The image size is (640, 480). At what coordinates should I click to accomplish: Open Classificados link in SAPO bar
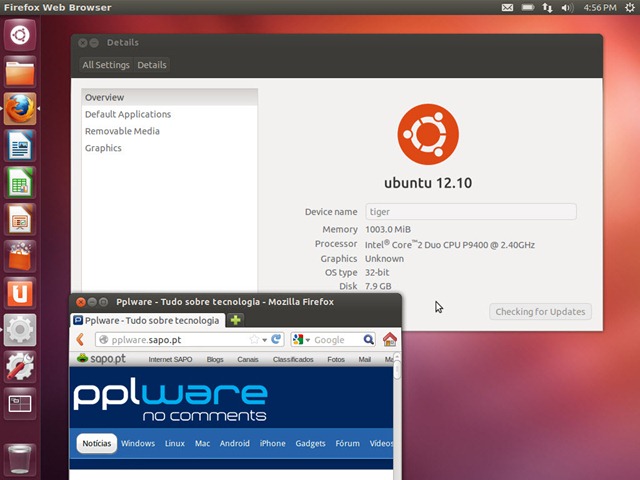(293, 359)
